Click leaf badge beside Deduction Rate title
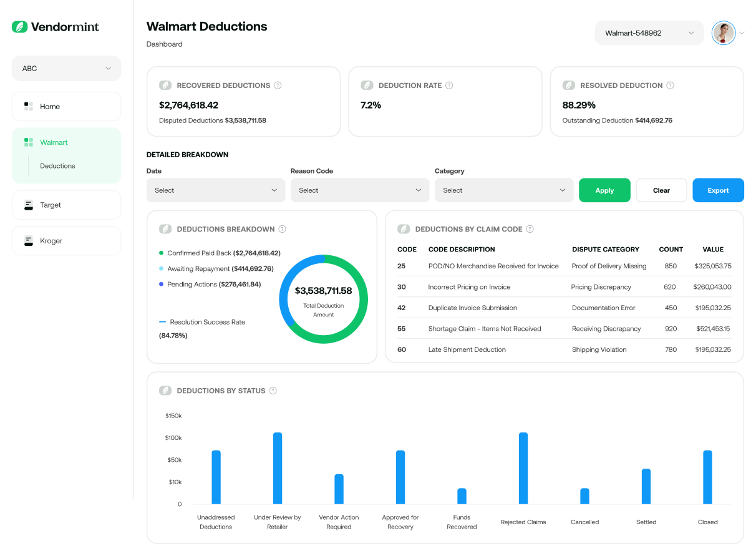The height and width of the screenshot is (551, 756). (x=367, y=85)
